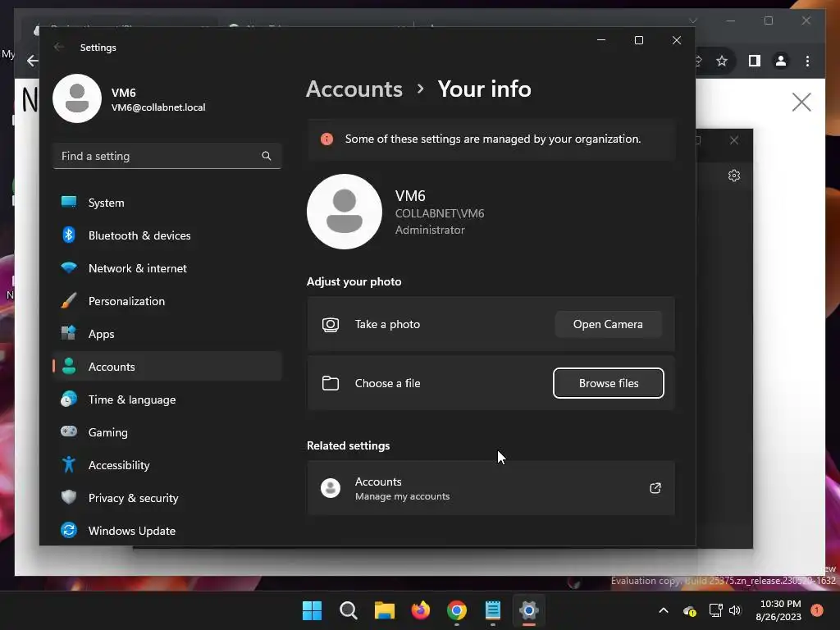Click the Settings back arrow
The height and width of the screenshot is (630, 840).
tap(59, 47)
